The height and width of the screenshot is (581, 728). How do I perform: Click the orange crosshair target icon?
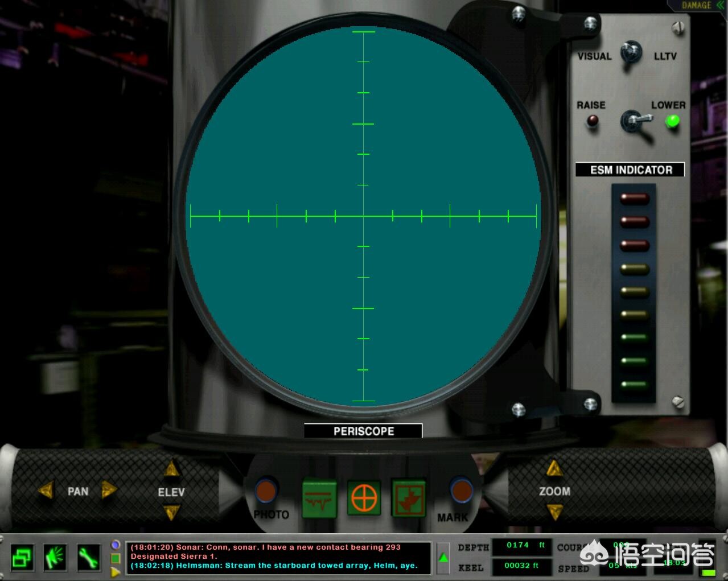[364, 498]
